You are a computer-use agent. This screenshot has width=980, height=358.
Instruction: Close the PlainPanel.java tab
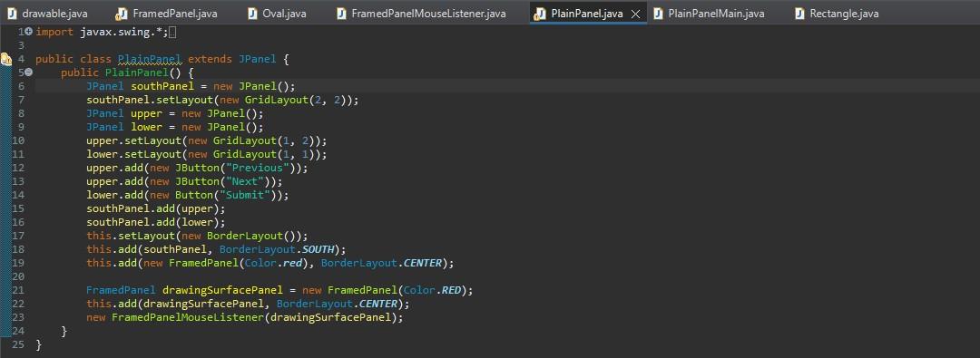coord(635,14)
